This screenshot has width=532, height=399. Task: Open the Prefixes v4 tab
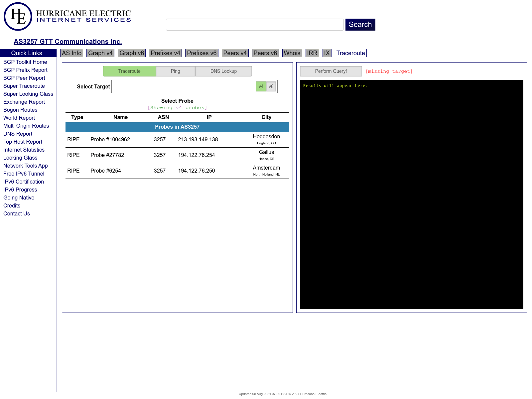coord(165,53)
